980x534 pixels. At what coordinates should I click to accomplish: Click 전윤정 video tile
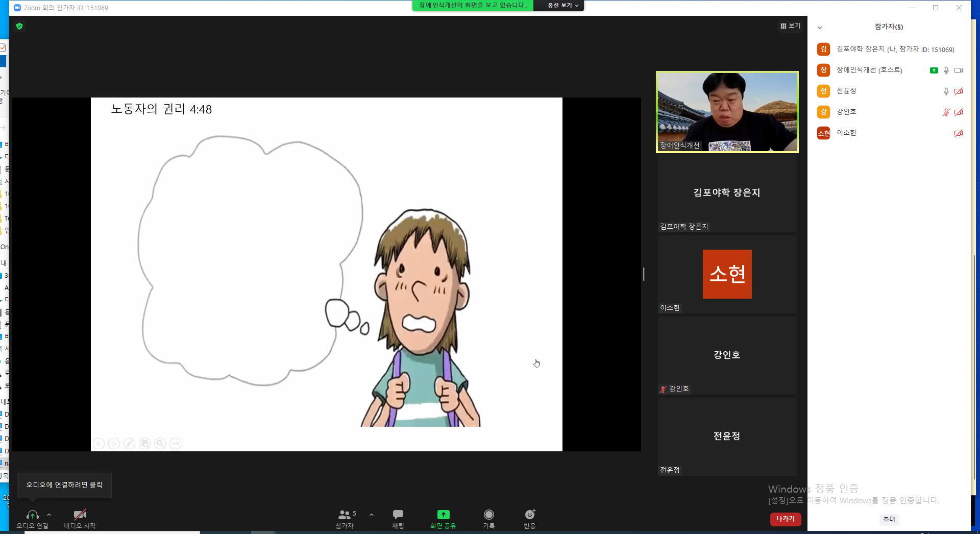pyautogui.click(x=727, y=436)
